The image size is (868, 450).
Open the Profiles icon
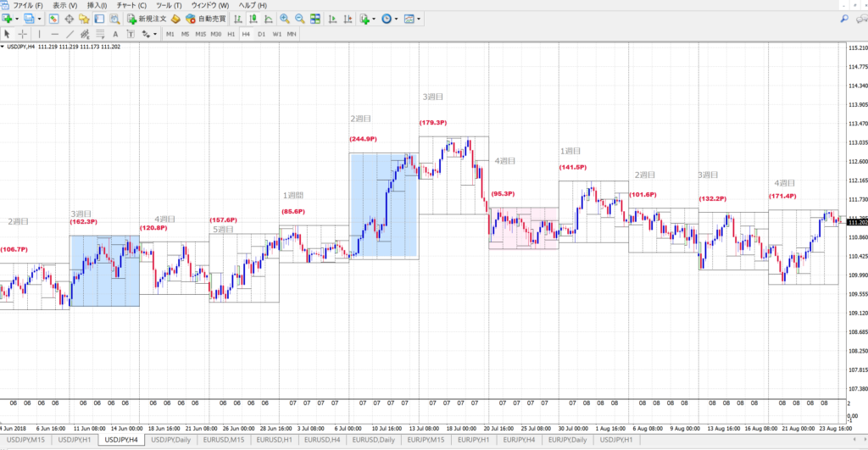(29, 19)
